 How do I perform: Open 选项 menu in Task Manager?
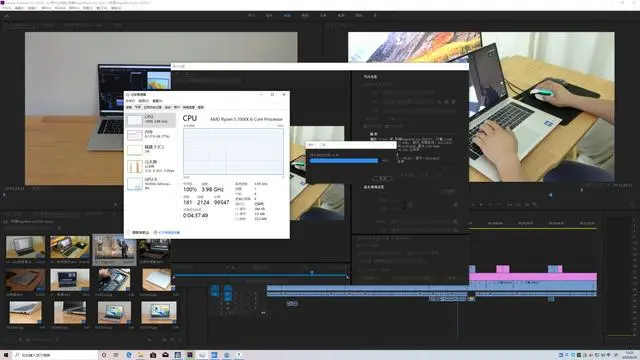[143, 100]
